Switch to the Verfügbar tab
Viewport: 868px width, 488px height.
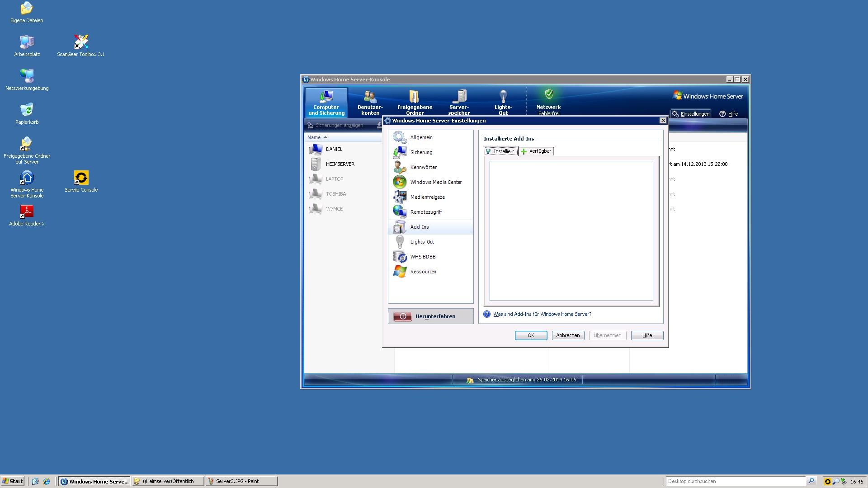click(x=536, y=151)
